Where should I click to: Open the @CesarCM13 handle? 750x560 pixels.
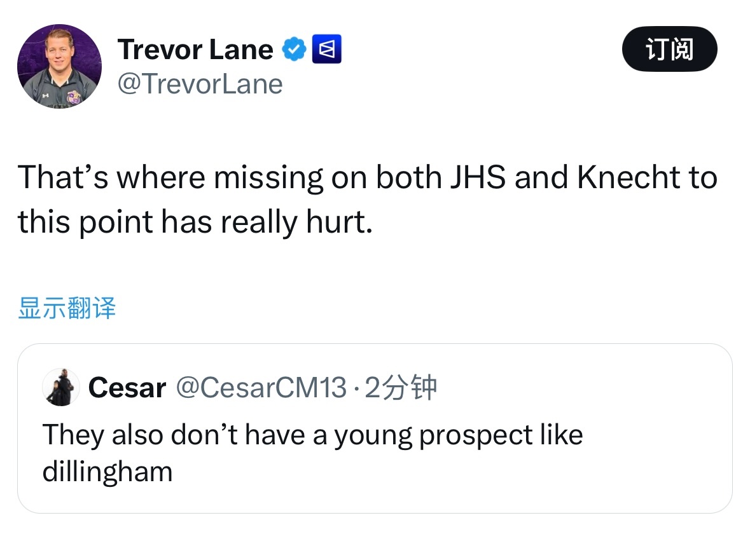point(261,387)
